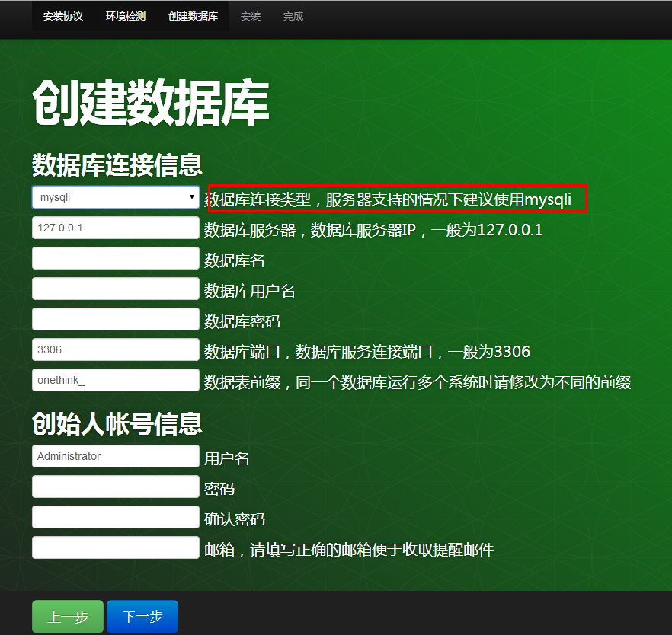Click the 完成 step in navigation

click(x=293, y=16)
